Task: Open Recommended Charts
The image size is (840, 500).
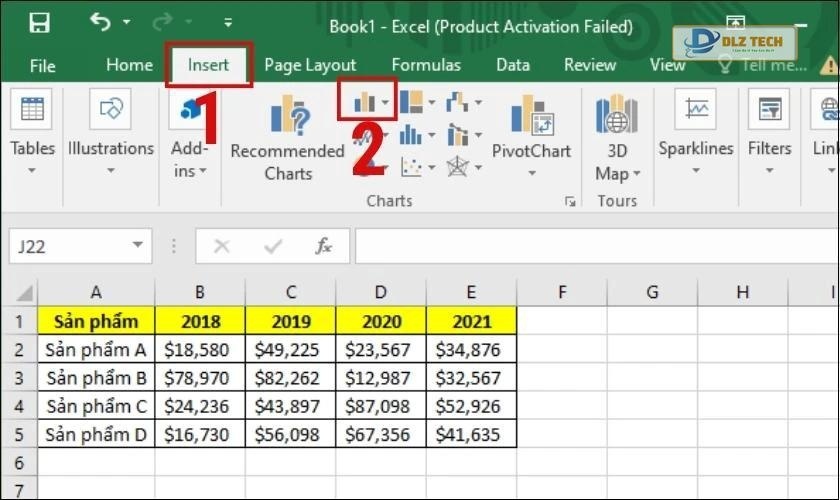Action: click(x=287, y=137)
